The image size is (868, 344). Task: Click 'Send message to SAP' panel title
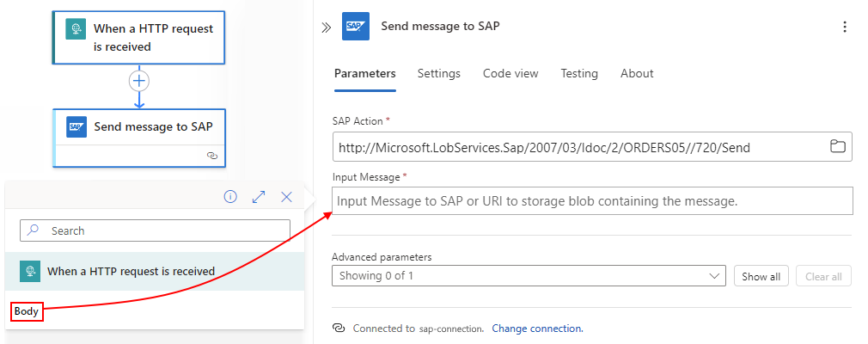click(440, 26)
